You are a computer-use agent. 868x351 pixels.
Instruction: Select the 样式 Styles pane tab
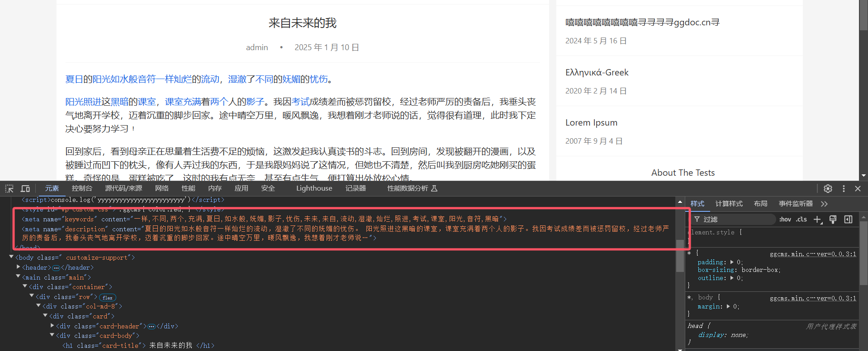point(697,204)
